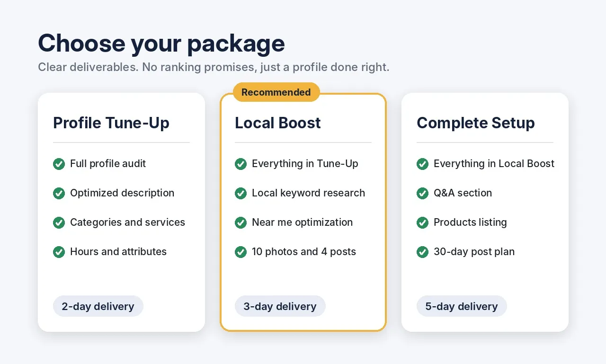Click the checkmark beside Everything in Local Boost

(422, 164)
